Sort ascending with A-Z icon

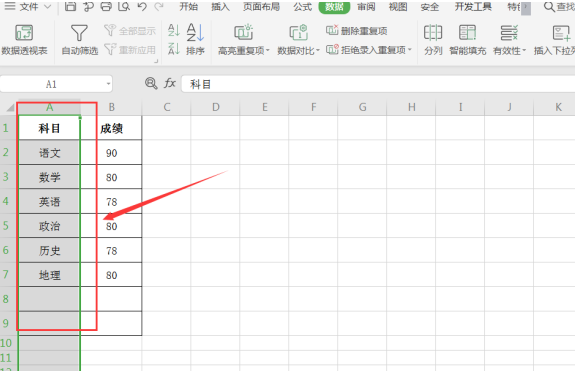[x=173, y=30]
